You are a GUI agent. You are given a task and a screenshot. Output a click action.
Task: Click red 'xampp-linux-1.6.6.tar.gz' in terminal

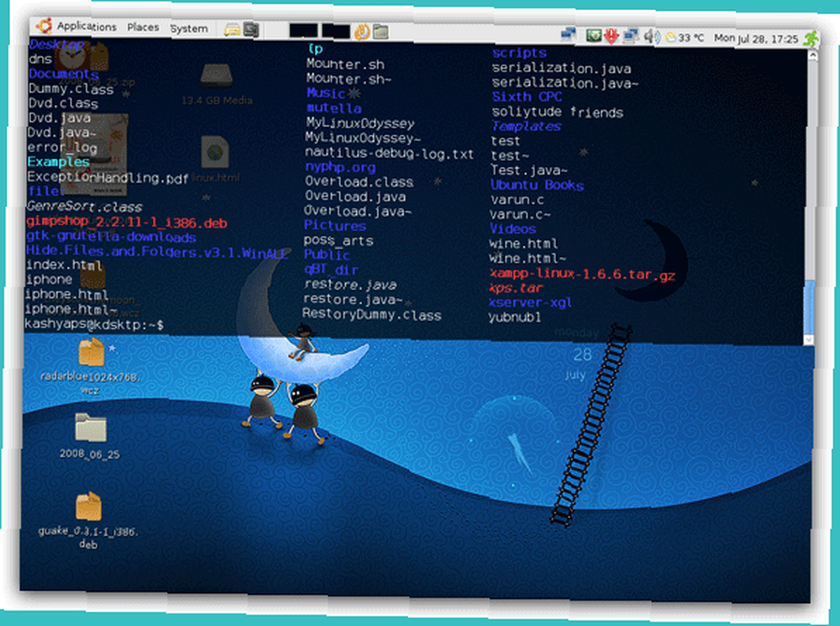(582, 275)
